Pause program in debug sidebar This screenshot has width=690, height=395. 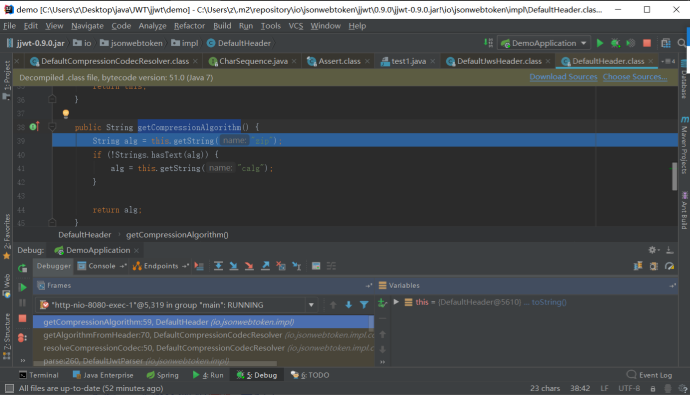point(22,303)
